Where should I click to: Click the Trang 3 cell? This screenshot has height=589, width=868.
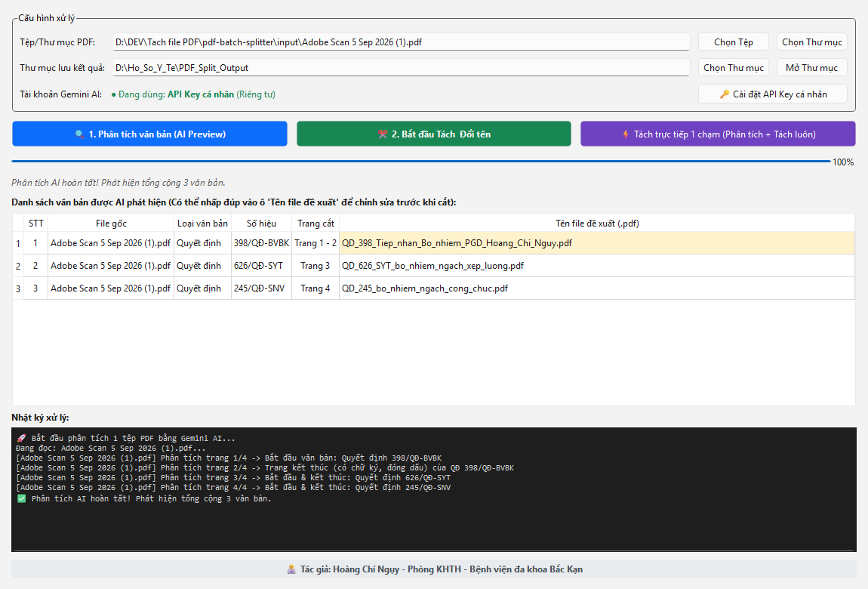[x=315, y=266]
